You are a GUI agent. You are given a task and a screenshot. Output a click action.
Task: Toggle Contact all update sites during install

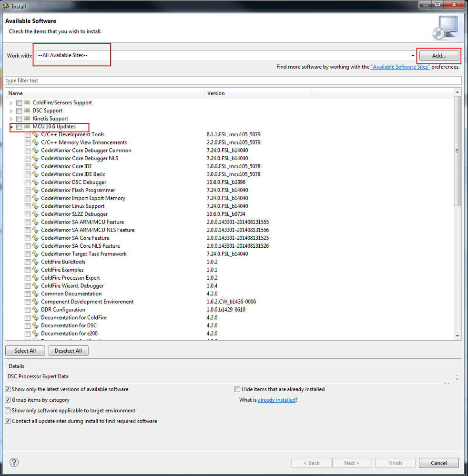(x=8, y=421)
